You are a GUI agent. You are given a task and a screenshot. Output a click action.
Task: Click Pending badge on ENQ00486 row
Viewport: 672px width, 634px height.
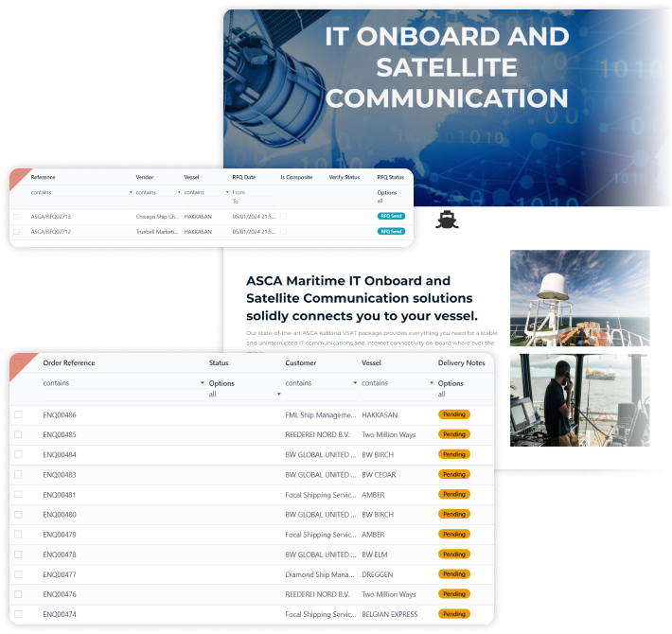point(454,414)
